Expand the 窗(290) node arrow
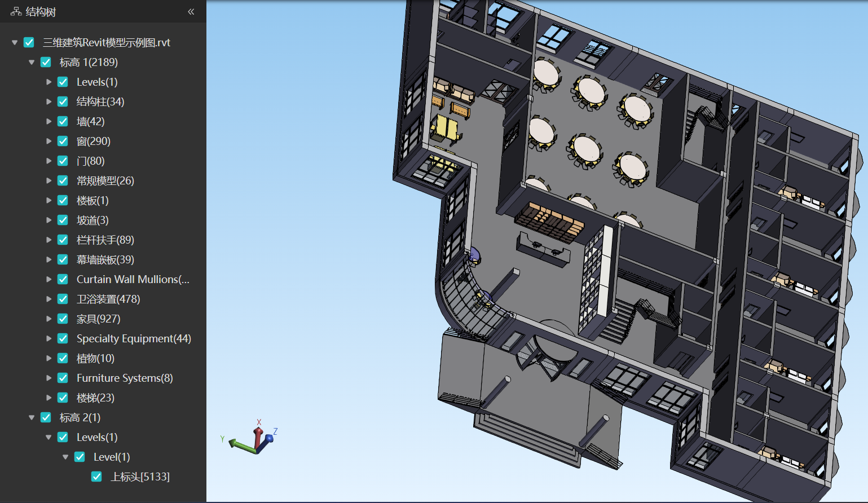This screenshot has width=868, height=503. pyautogui.click(x=49, y=141)
